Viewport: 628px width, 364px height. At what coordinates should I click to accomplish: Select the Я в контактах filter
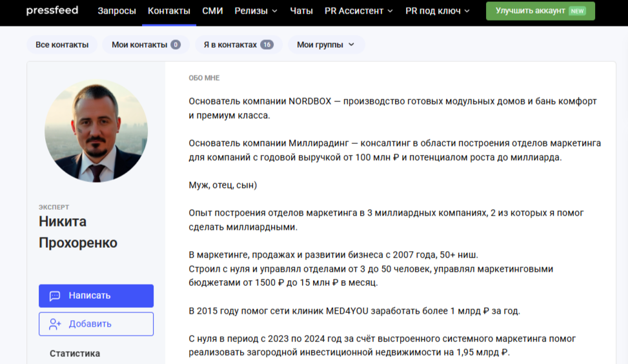(238, 45)
